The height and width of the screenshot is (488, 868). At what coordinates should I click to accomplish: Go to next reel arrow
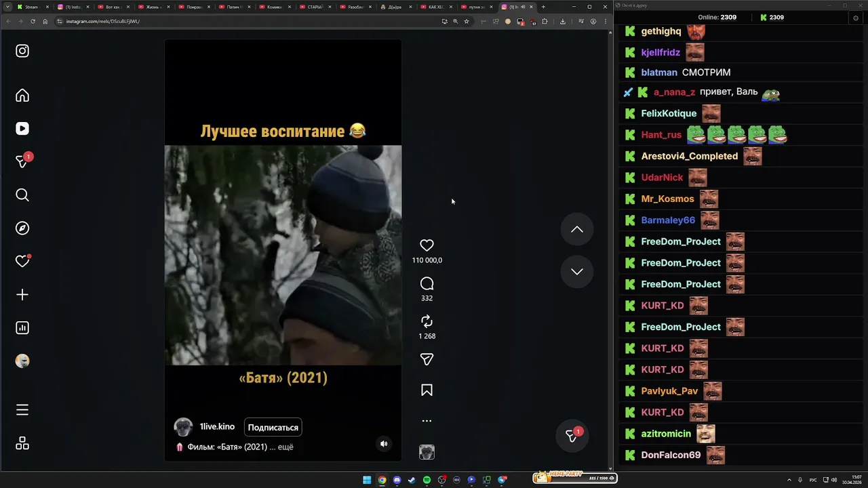point(577,272)
